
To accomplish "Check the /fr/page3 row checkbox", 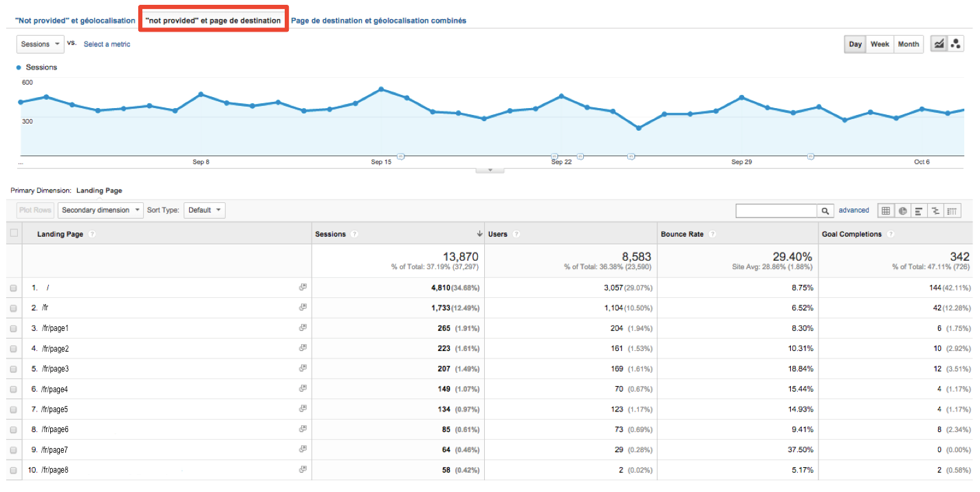I will tap(13, 370).
